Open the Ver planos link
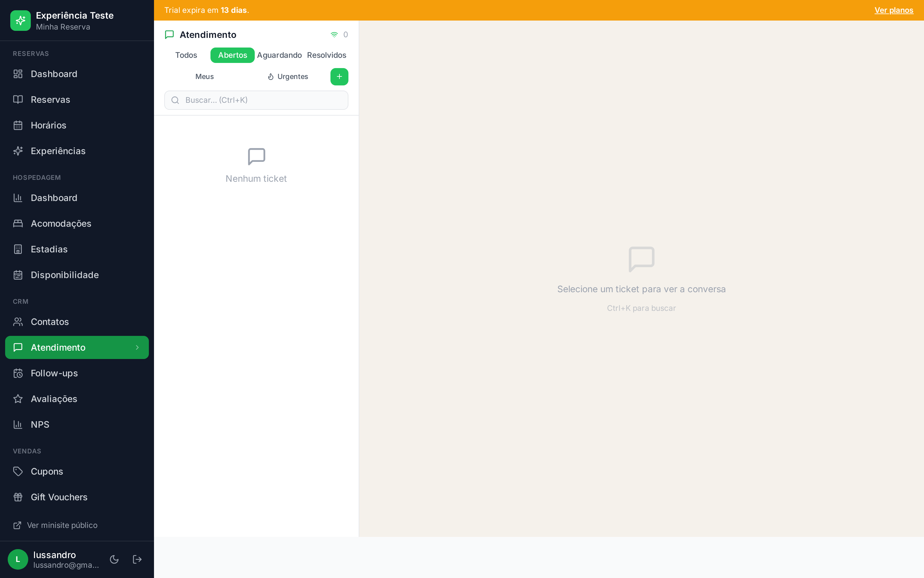Screen dimensions: 924x578 click(894, 10)
